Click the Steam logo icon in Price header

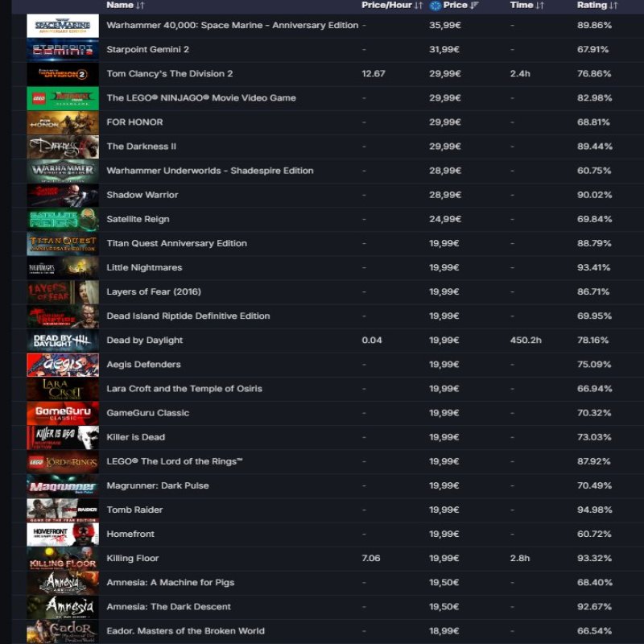pyautogui.click(x=435, y=6)
